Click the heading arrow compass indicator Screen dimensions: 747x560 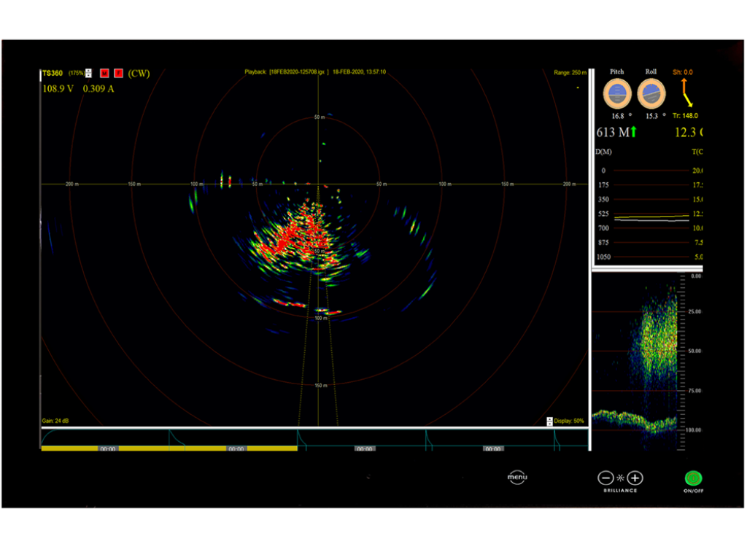tap(686, 93)
